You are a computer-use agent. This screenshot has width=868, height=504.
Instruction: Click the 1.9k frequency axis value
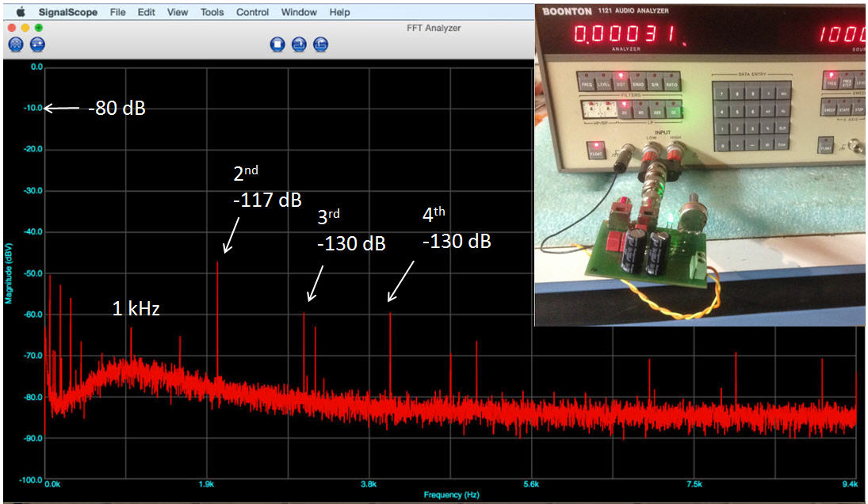click(x=206, y=484)
